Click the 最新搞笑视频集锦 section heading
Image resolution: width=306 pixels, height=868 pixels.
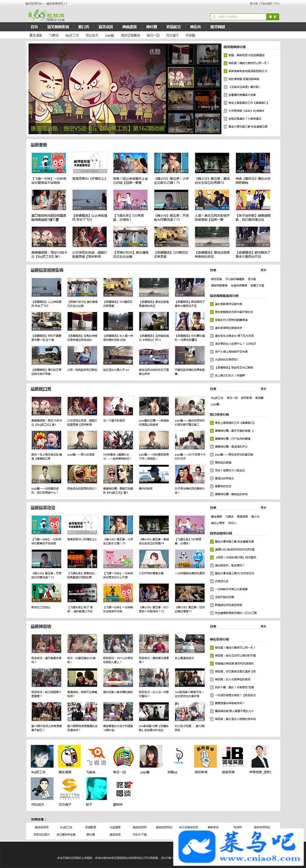click(x=47, y=270)
